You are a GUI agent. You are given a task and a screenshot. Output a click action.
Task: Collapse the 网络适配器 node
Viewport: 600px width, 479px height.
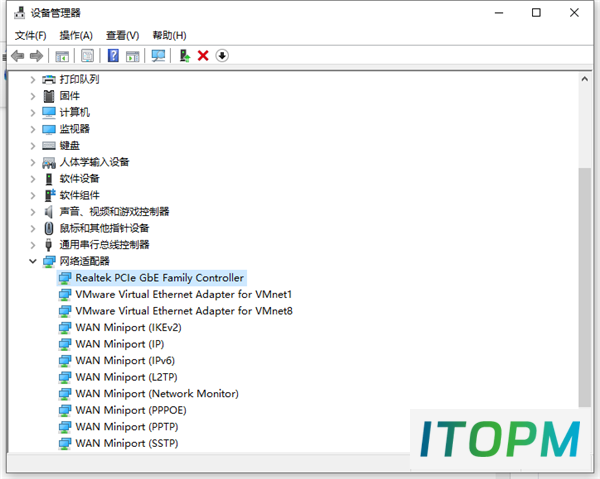tap(33, 261)
